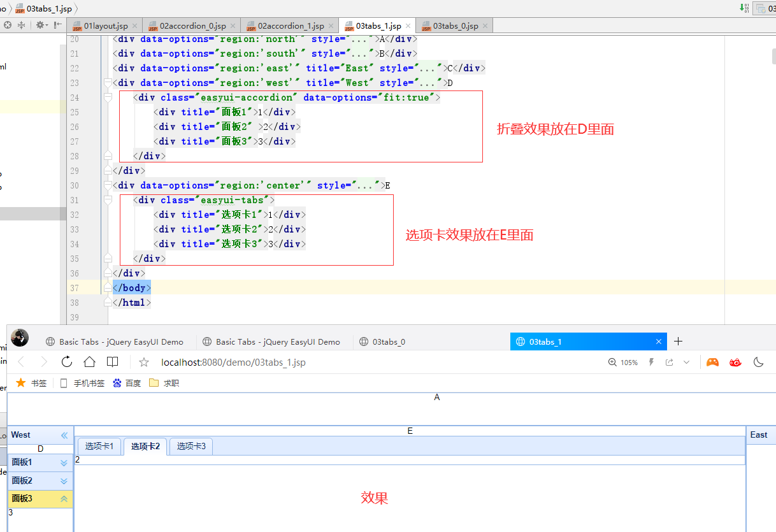776x532 pixels.
Task: Close the 03tabs_1 browser tab
Action: click(x=659, y=341)
